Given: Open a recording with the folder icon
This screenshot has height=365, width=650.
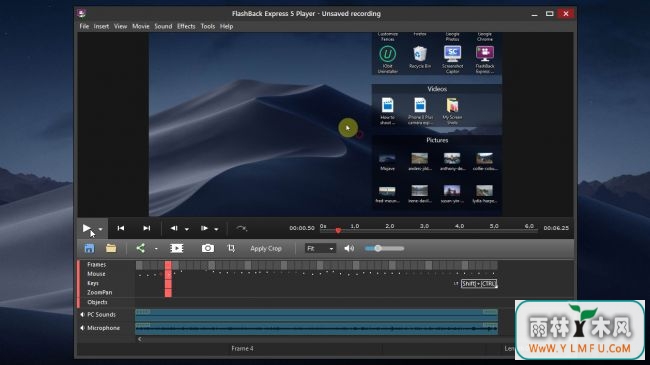Looking at the screenshot, I should pyautogui.click(x=111, y=248).
